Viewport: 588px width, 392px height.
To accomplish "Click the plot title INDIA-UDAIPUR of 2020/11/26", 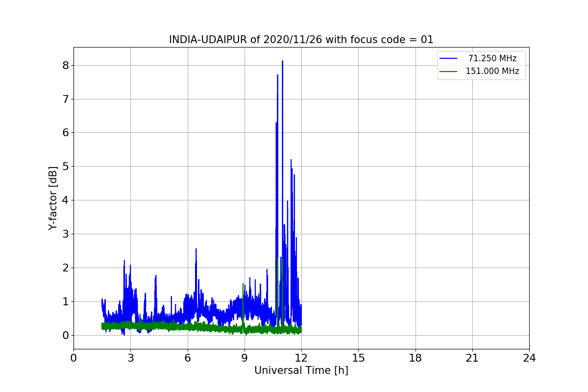I will click(x=301, y=40).
